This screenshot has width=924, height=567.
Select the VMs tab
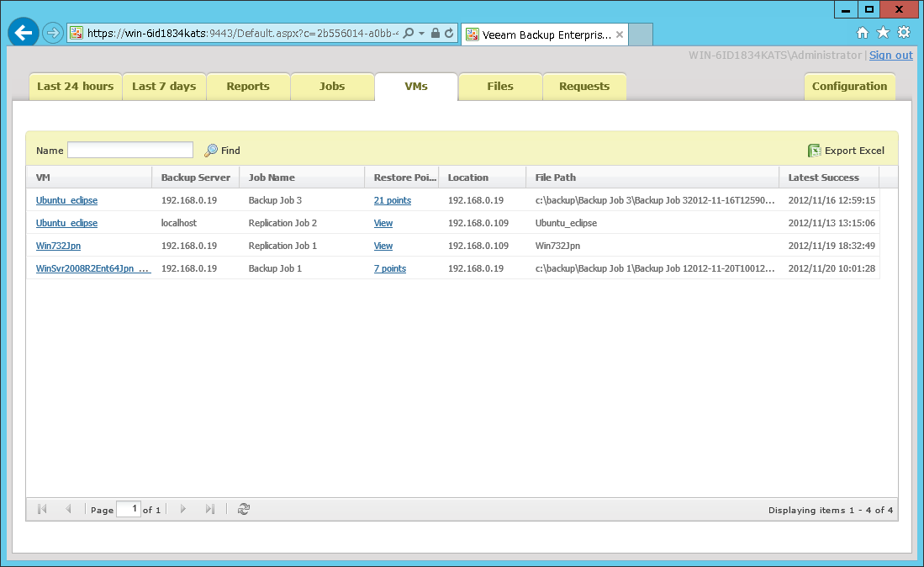point(416,86)
